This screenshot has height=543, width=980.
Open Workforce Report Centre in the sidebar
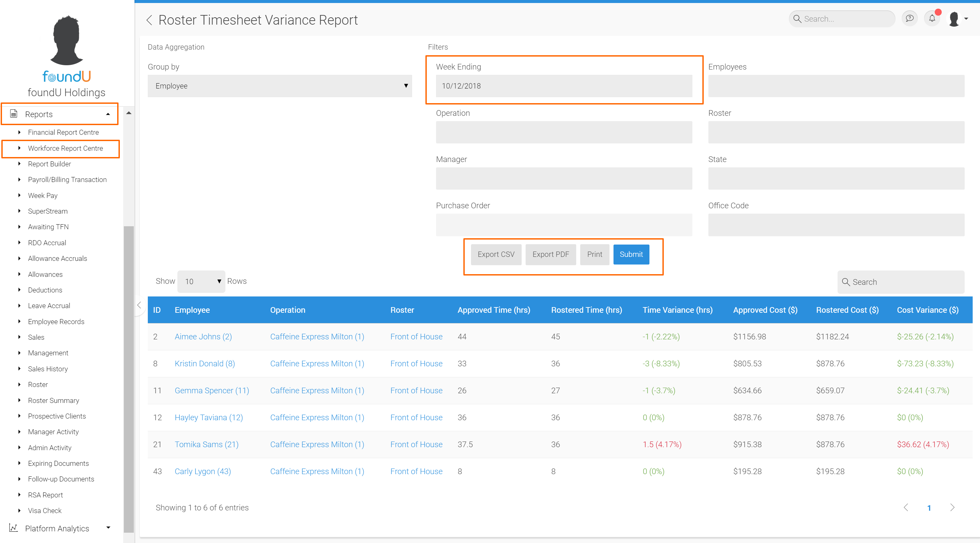click(x=66, y=148)
